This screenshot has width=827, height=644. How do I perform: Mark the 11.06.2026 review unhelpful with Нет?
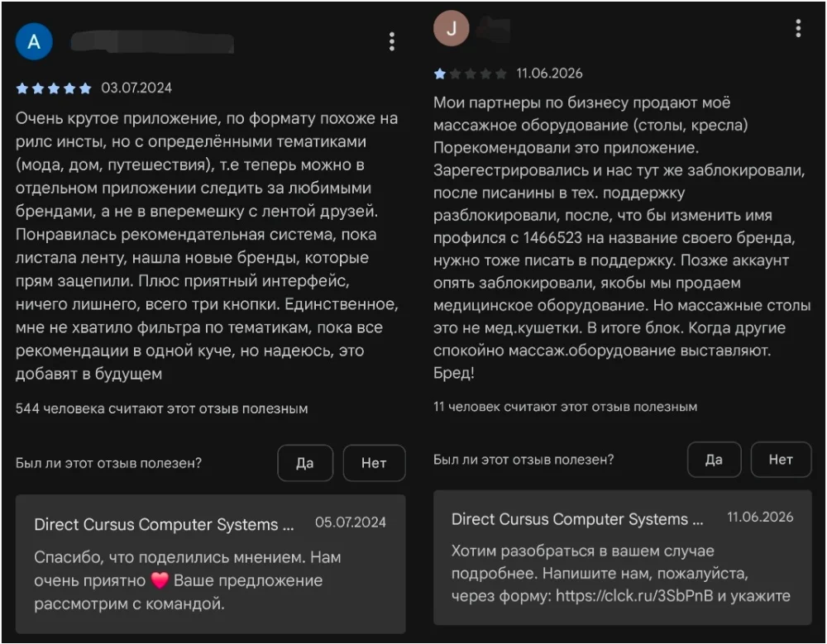point(781,460)
